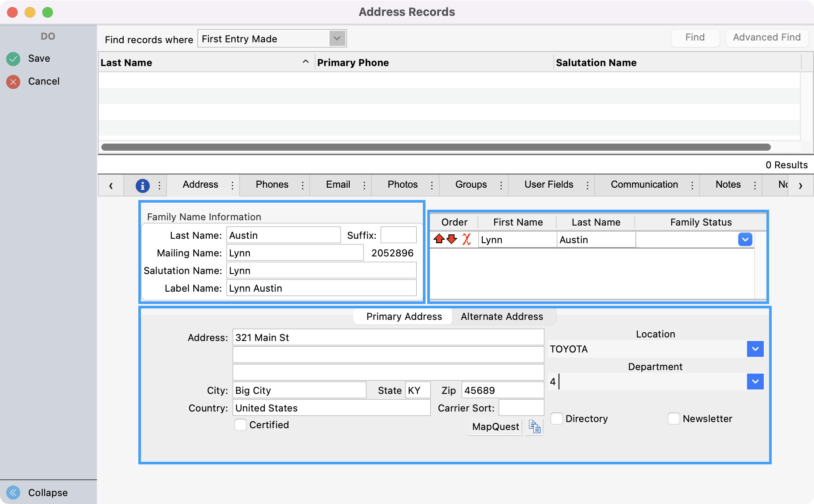Screen dimensions: 814x504
Task: Move Lynn down with red down arrow
Action: pyautogui.click(x=452, y=239)
